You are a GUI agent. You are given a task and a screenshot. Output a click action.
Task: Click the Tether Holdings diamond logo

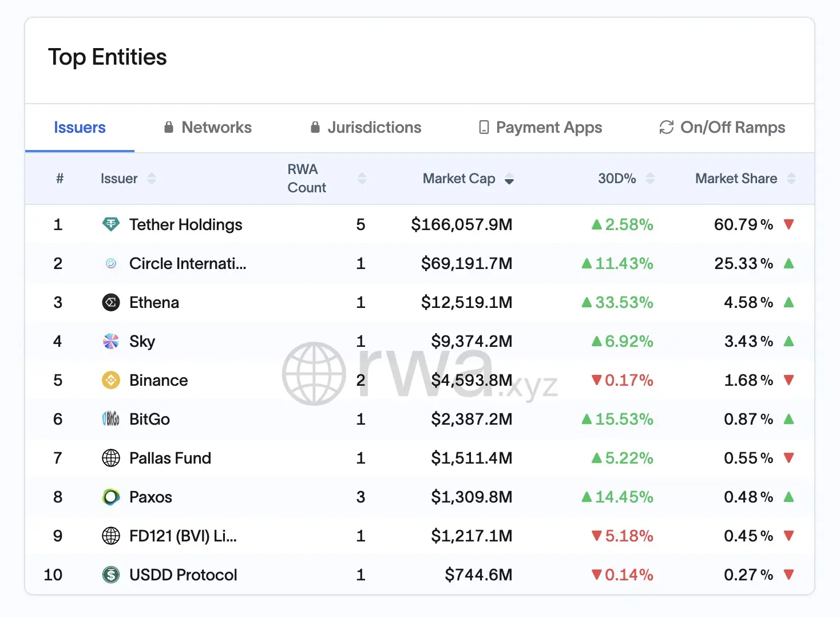(111, 224)
